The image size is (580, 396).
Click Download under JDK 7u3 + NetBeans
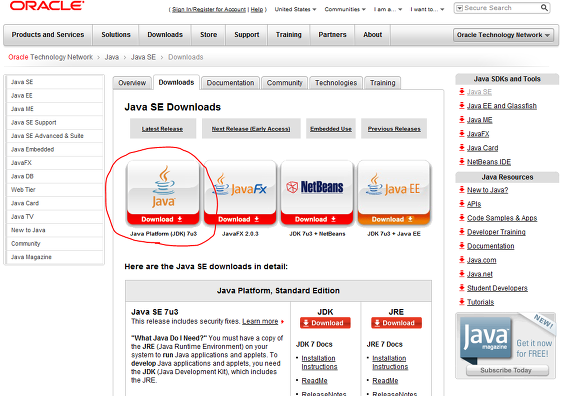(317, 219)
